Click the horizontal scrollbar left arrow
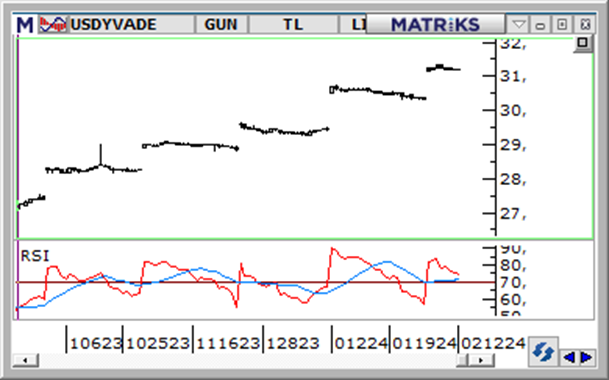The image size is (609, 380). click(25, 360)
